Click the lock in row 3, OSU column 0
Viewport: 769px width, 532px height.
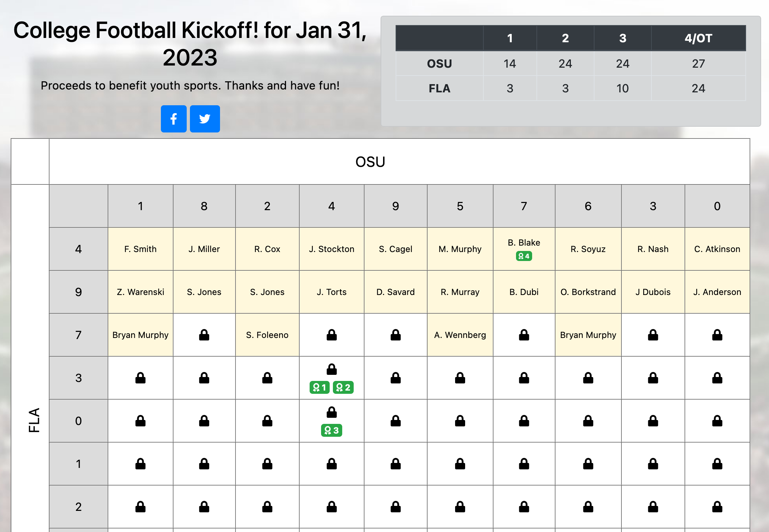pos(717,378)
